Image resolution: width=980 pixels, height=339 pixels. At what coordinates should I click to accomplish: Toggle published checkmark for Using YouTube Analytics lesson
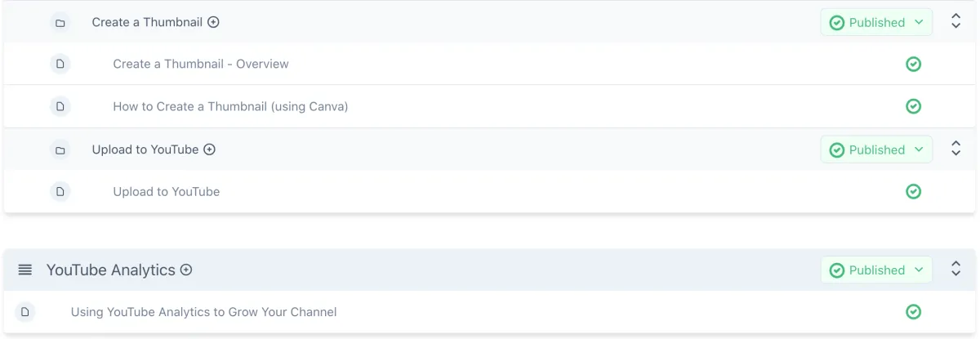[x=914, y=312]
